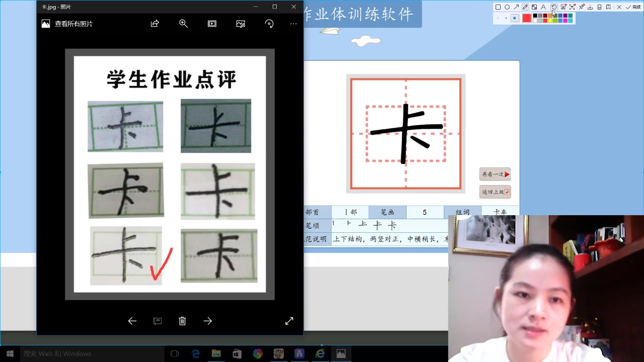Open the Windows Start menu
The width and height of the screenshot is (644, 362).
click(x=10, y=353)
